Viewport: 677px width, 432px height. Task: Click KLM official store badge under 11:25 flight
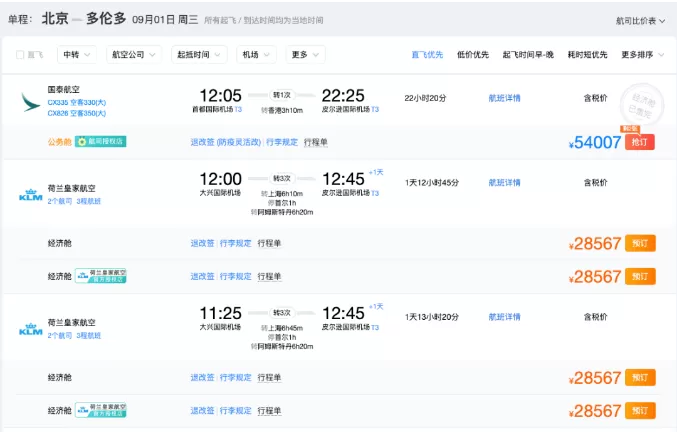coord(101,410)
